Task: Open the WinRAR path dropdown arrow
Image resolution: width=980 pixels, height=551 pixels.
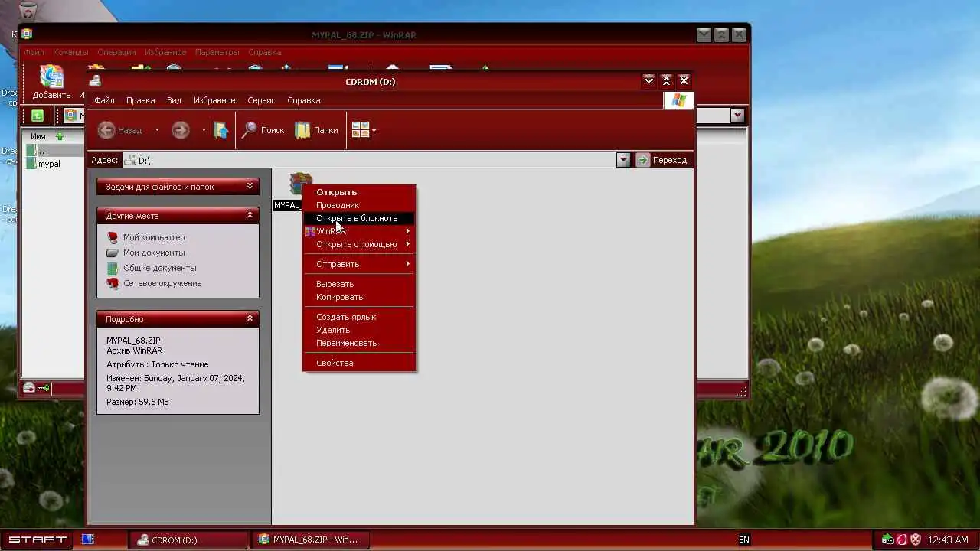Action: click(x=737, y=116)
